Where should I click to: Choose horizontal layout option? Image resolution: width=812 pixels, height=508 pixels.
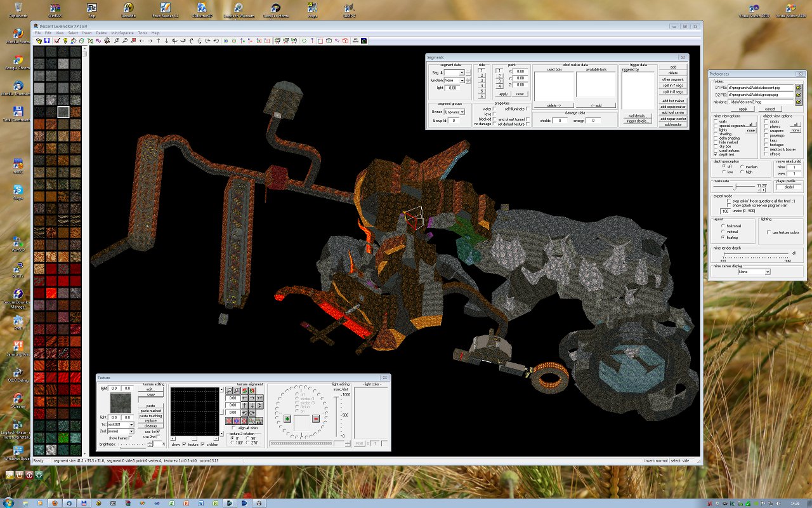[x=723, y=225]
